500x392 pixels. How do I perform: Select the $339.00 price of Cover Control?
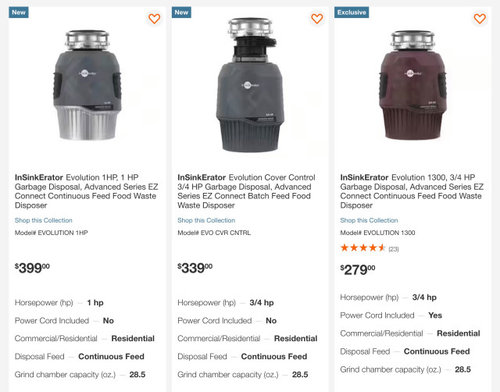coord(195,268)
